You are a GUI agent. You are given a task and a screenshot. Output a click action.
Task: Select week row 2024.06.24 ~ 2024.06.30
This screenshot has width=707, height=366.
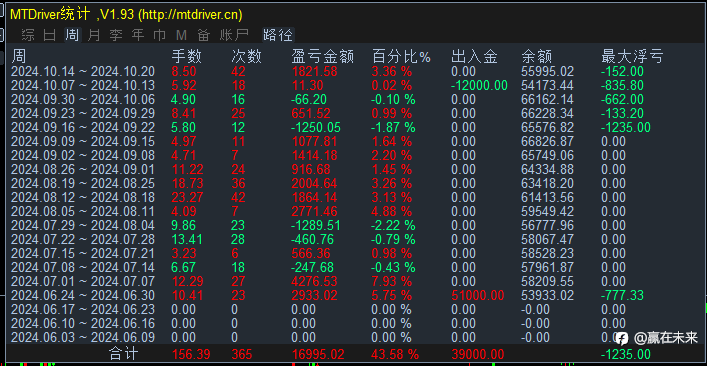click(354, 296)
